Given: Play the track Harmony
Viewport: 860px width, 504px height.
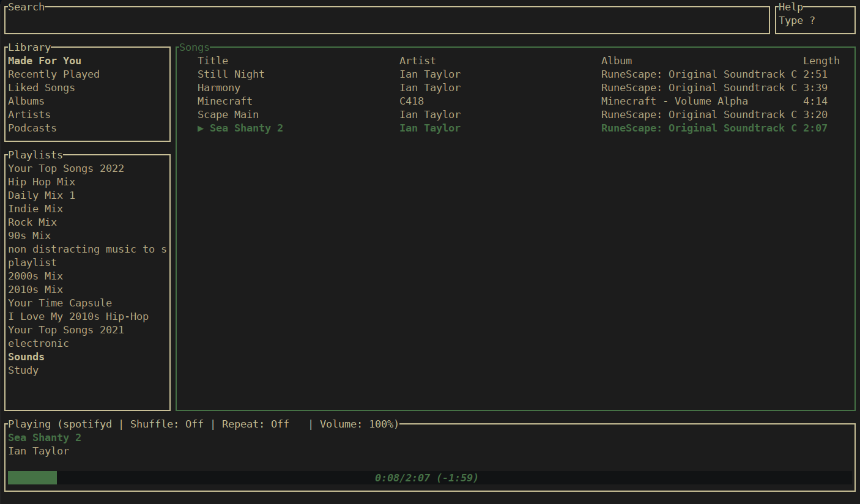Looking at the screenshot, I should click(x=219, y=87).
